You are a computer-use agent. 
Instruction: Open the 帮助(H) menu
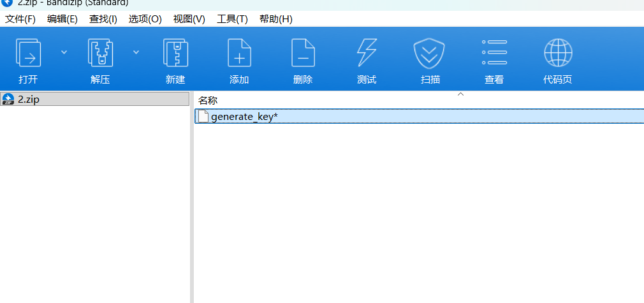pyautogui.click(x=276, y=19)
